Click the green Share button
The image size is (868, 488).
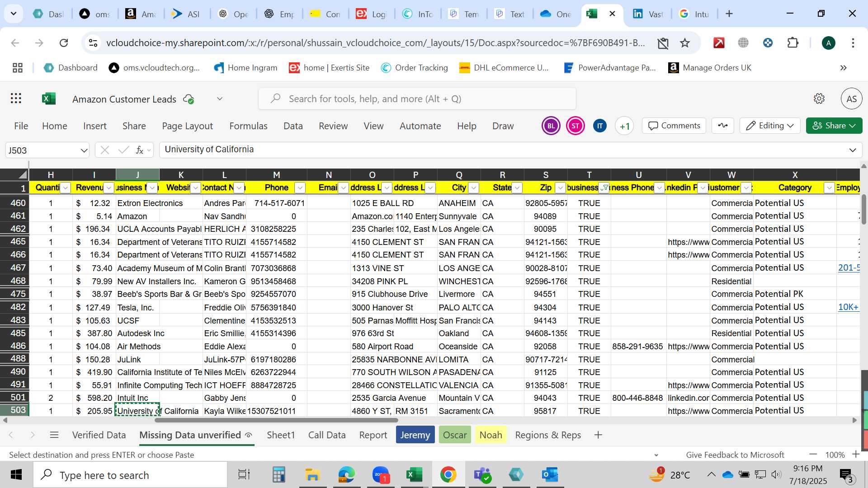[x=834, y=126]
